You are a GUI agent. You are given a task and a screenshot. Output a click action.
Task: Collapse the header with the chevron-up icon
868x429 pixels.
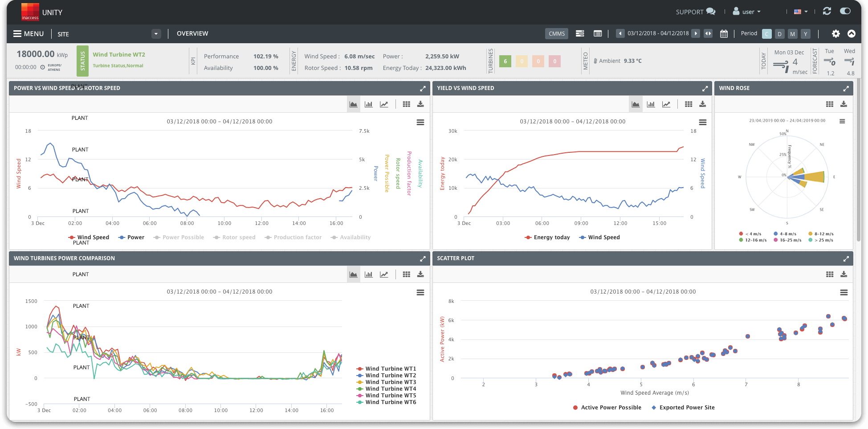pyautogui.click(x=852, y=34)
